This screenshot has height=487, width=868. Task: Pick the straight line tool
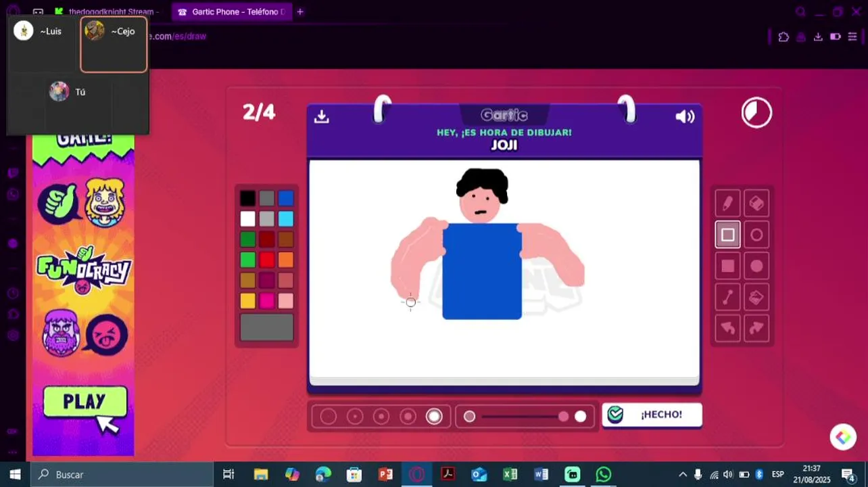coord(727,297)
